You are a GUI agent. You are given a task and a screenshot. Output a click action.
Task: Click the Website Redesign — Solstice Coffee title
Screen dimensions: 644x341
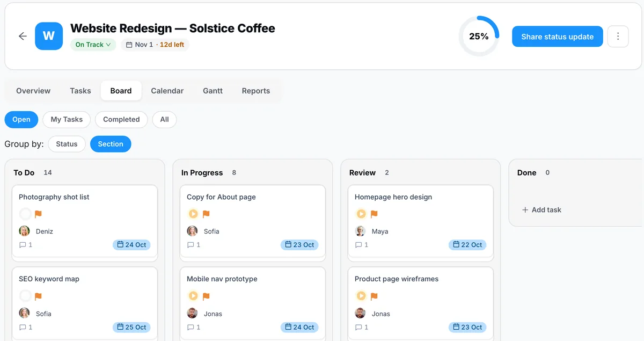pyautogui.click(x=173, y=28)
